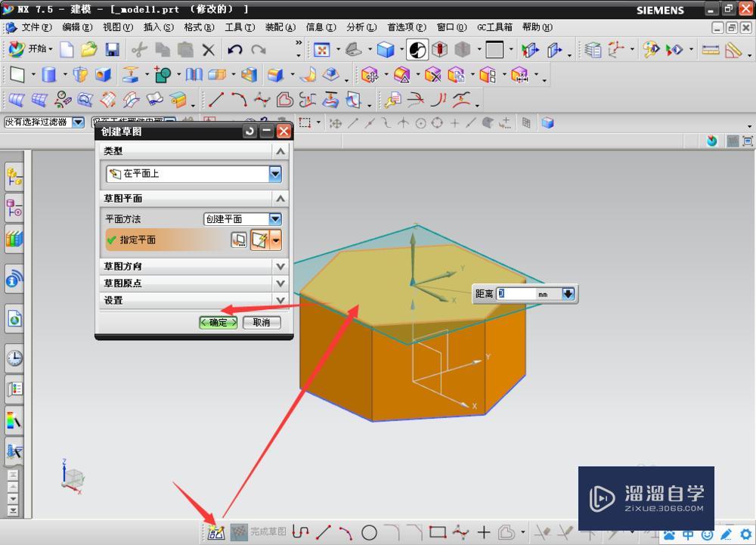Click the Delete X icon in the toolbar
The image size is (756, 545).
pos(209,50)
